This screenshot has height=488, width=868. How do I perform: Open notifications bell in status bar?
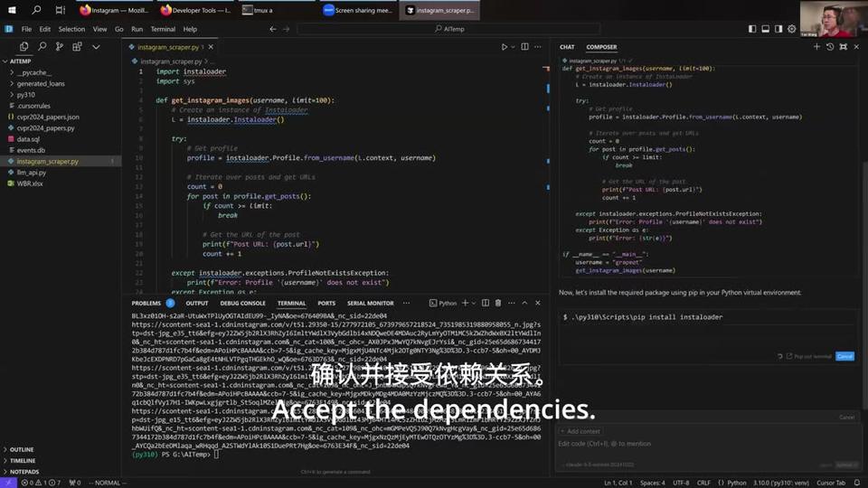(857, 483)
